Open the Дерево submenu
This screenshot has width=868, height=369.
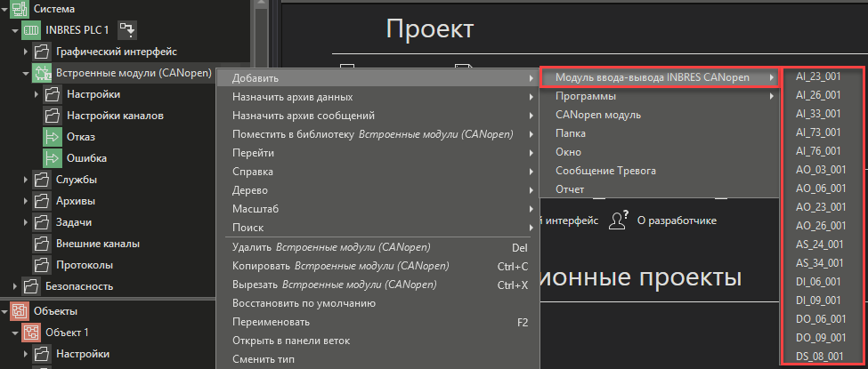377,190
